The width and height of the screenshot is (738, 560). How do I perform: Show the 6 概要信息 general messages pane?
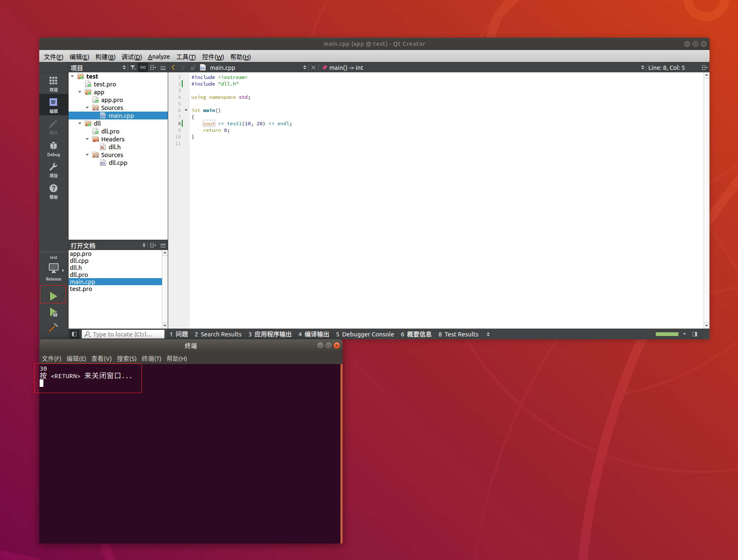tap(416, 334)
